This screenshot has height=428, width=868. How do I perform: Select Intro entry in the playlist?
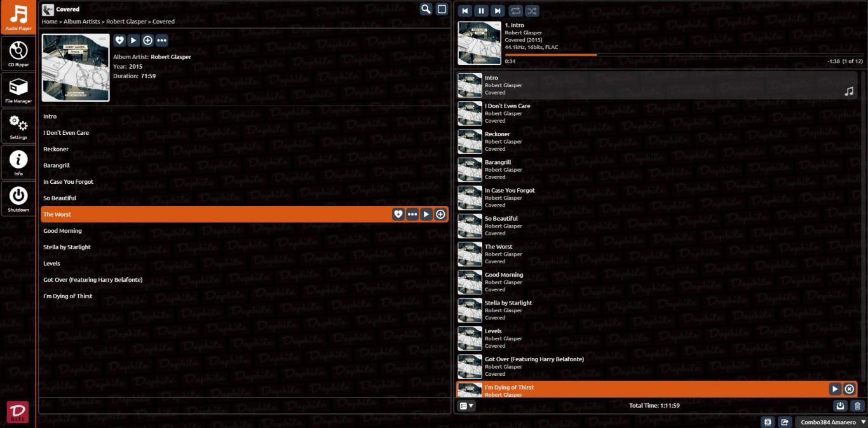click(658, 85)
